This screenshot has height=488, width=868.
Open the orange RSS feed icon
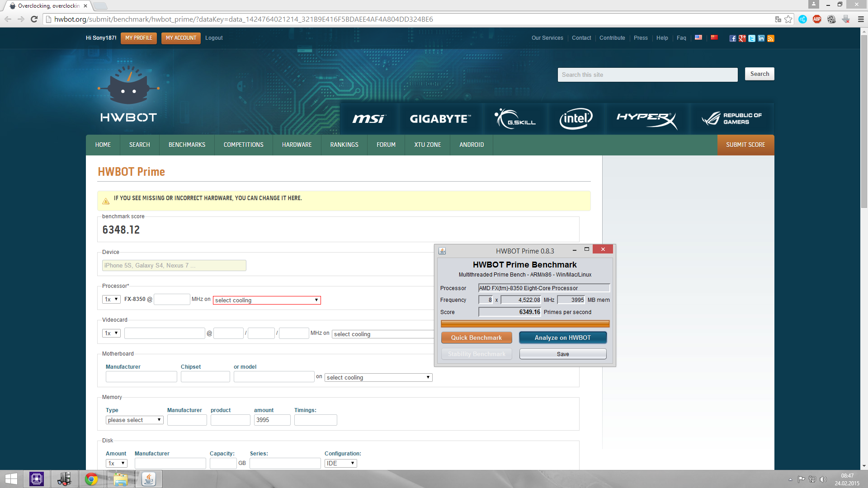771,38
